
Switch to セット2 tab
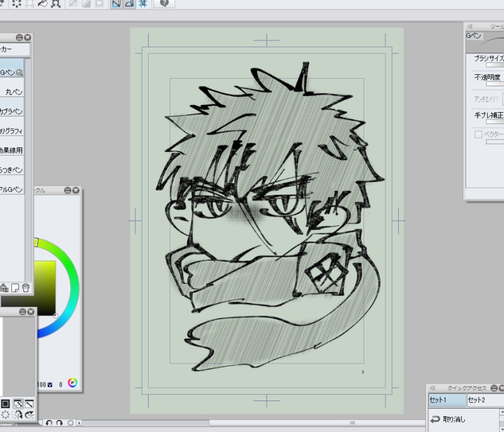485,401
